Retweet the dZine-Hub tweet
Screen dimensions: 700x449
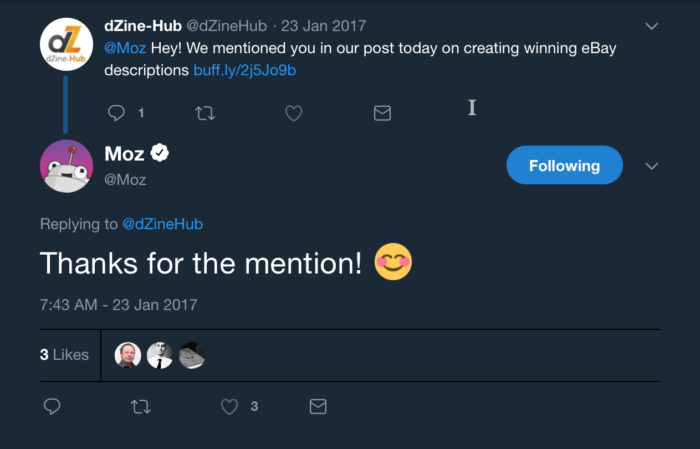(x=205, y=113)
